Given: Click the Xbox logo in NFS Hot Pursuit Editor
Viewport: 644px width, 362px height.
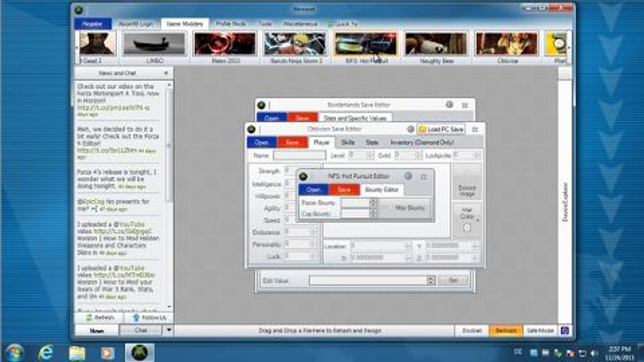Looking at the screenshot, I should point(303,176).
